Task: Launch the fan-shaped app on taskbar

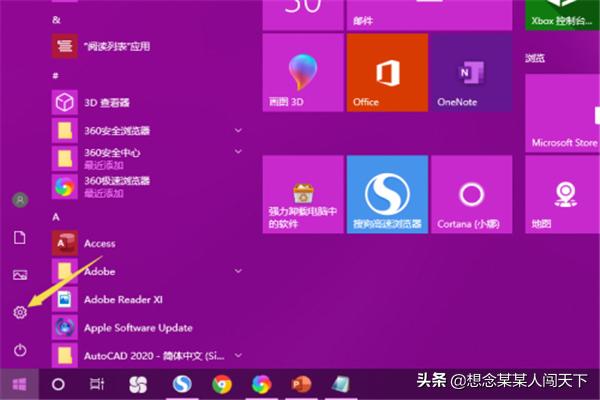Action: (x=138, y=384)
